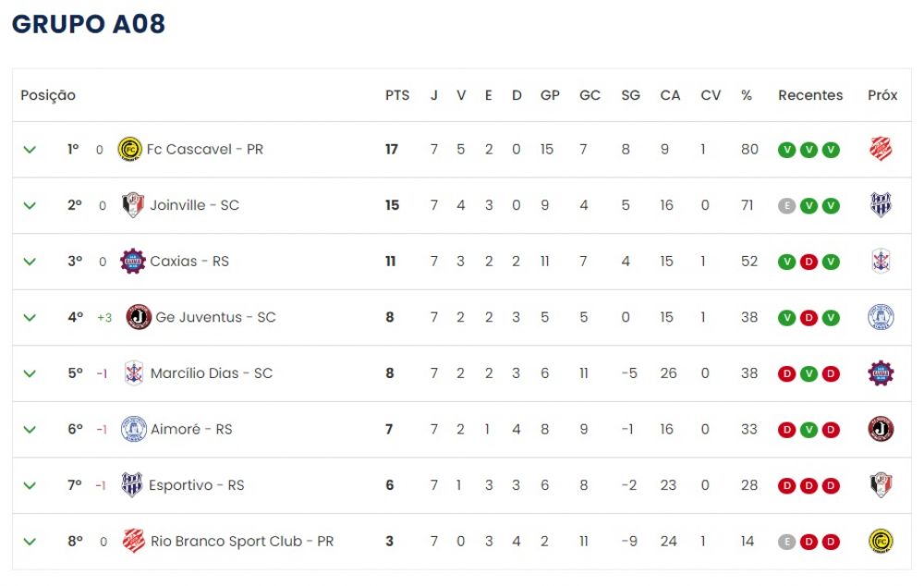
Task: Click the Fc Cascavel team crest
Action: [x=129, y=149]
